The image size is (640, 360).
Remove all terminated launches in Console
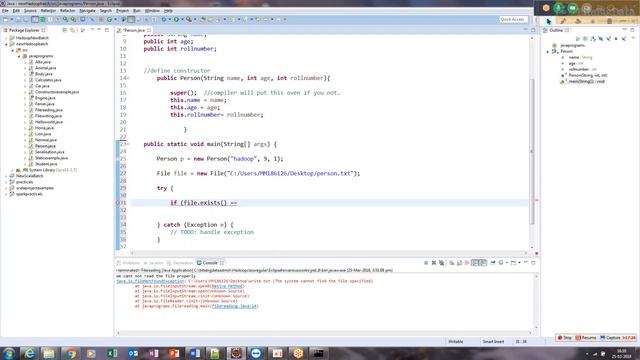[x=442, y=263]
